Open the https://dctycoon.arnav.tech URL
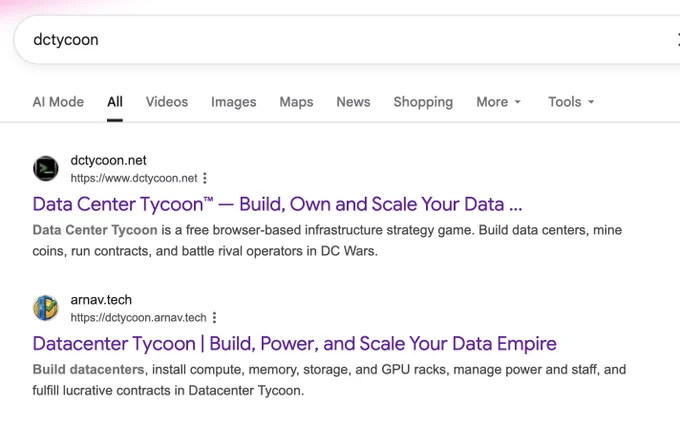Viewport: 680px width, 426px height. coord(138,318)
